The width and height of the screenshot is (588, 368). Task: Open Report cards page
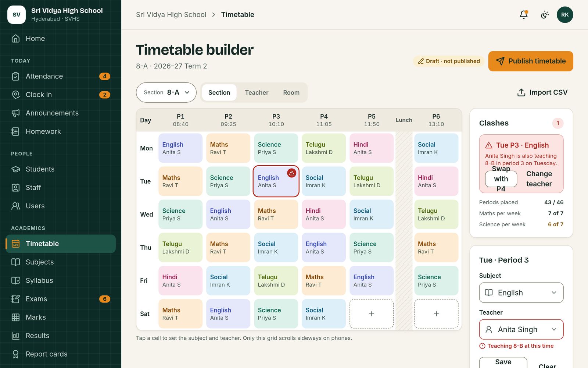tap(61, 354)
